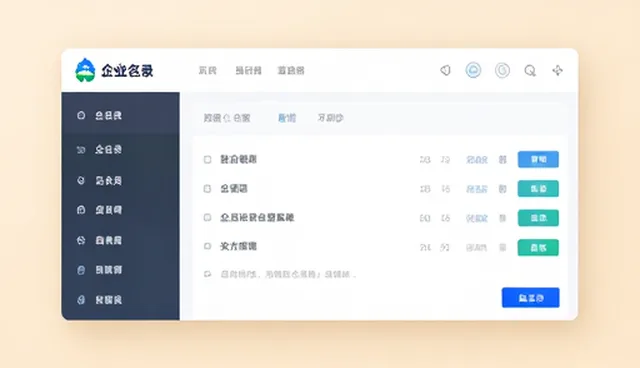Click the small refresh icon beside the gray hint text
This screenshot has height=368, width=640.
pos(207,274)
